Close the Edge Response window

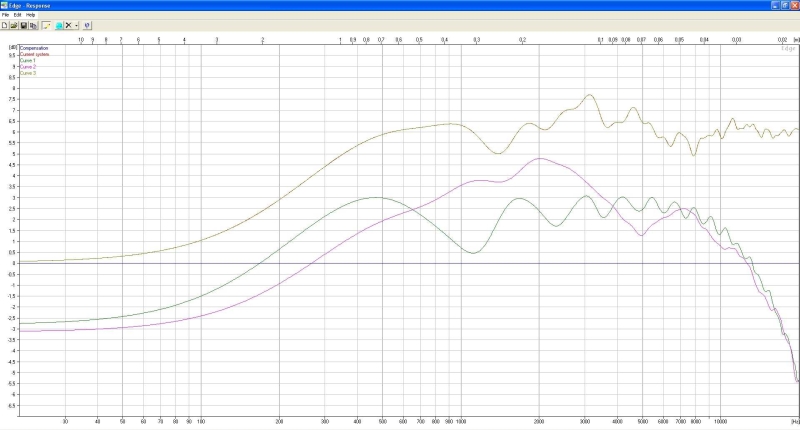tap(794, 5)
